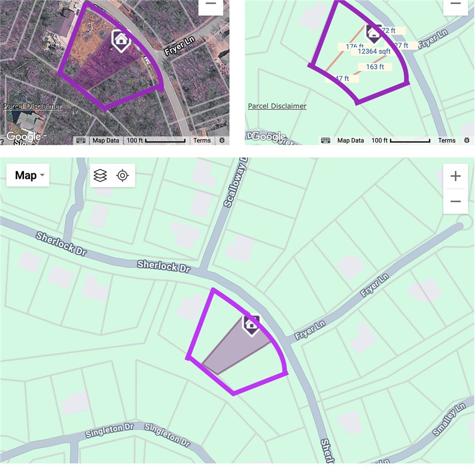The image size is (476, 467).
Task: View Terms on the measurements map
Action: 447,140
